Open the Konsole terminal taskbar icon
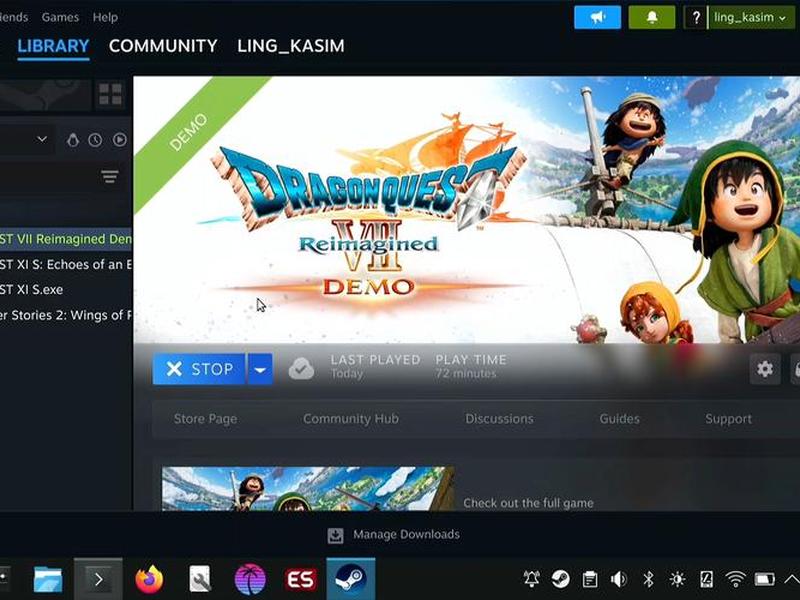The height and width of the screenshot is (600, 800). [x=98, y=579]
